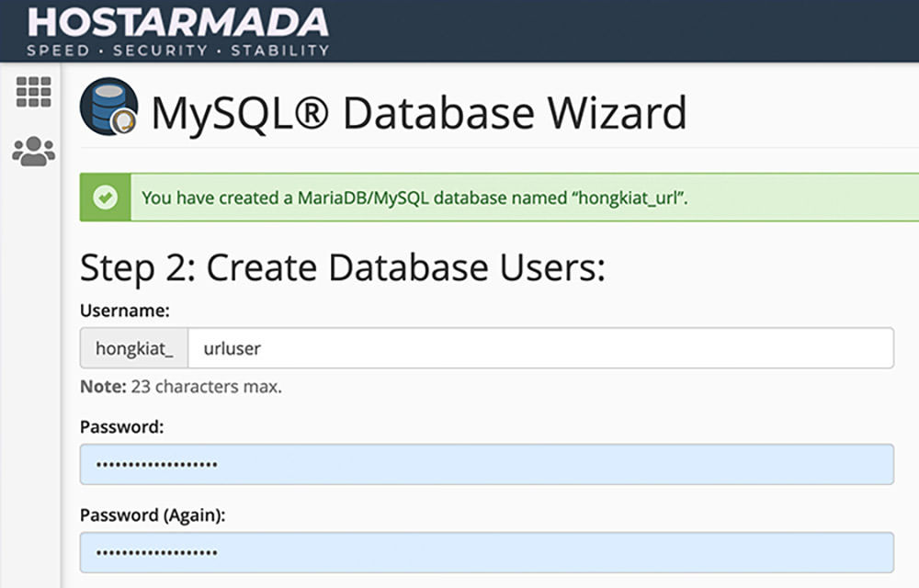Open the HostArmada logo link

coord(177,30)
